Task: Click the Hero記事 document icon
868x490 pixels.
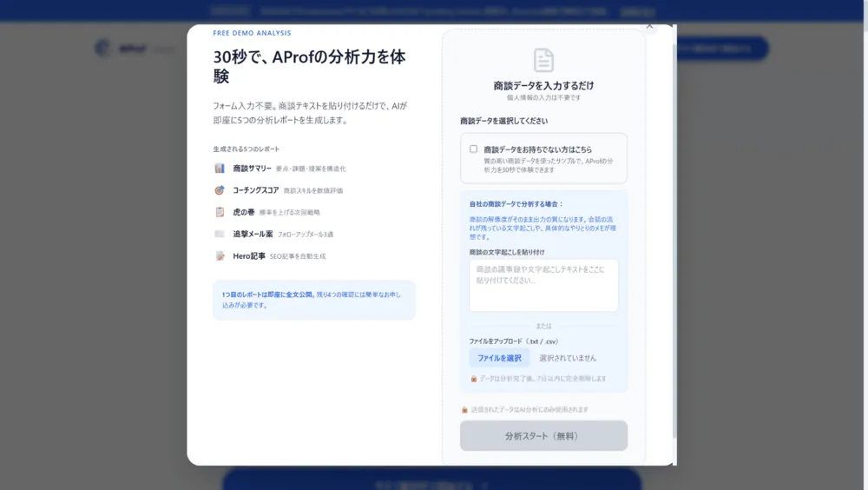Action: pos(220,255)
